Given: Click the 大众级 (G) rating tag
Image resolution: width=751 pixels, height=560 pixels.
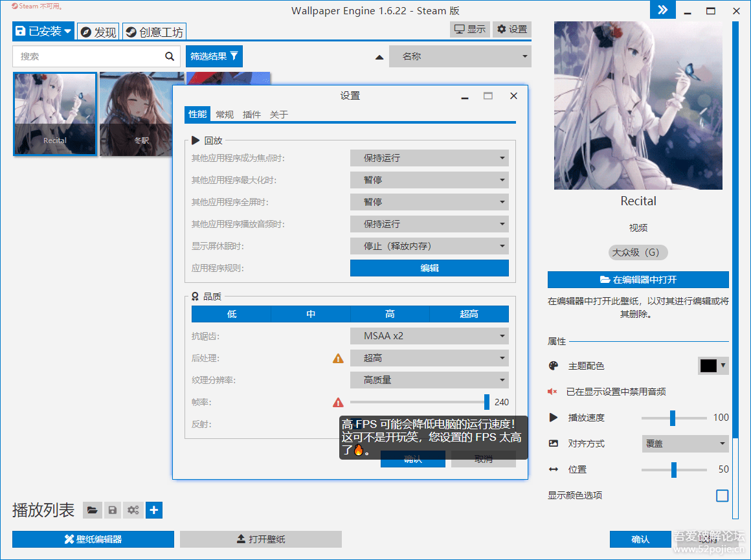Looking at the screenshot, I should pos(638,252).
